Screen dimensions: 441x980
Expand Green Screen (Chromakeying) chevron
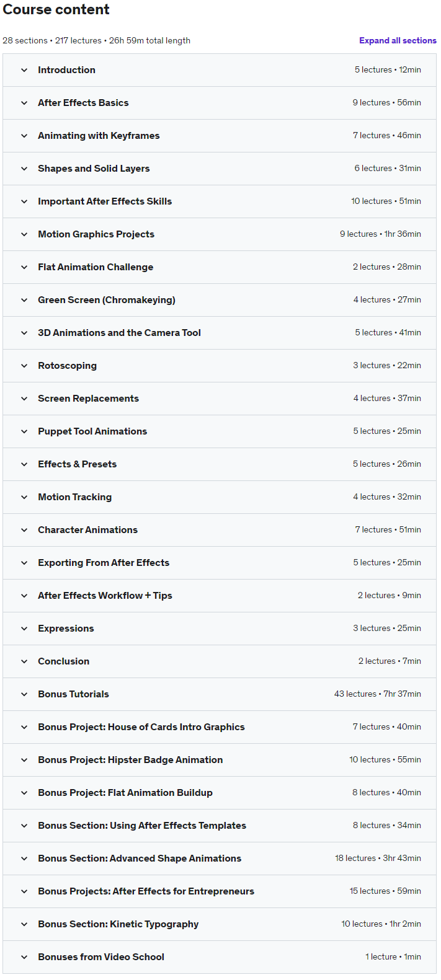click(24, 300)
